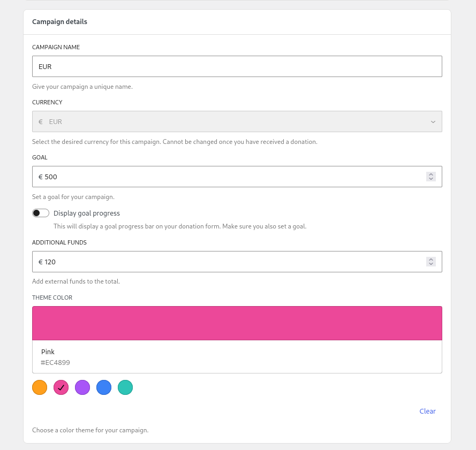The image size is (476, 450).
Task: Click the #EC4899 hex code text
Action: click(56, 363)
